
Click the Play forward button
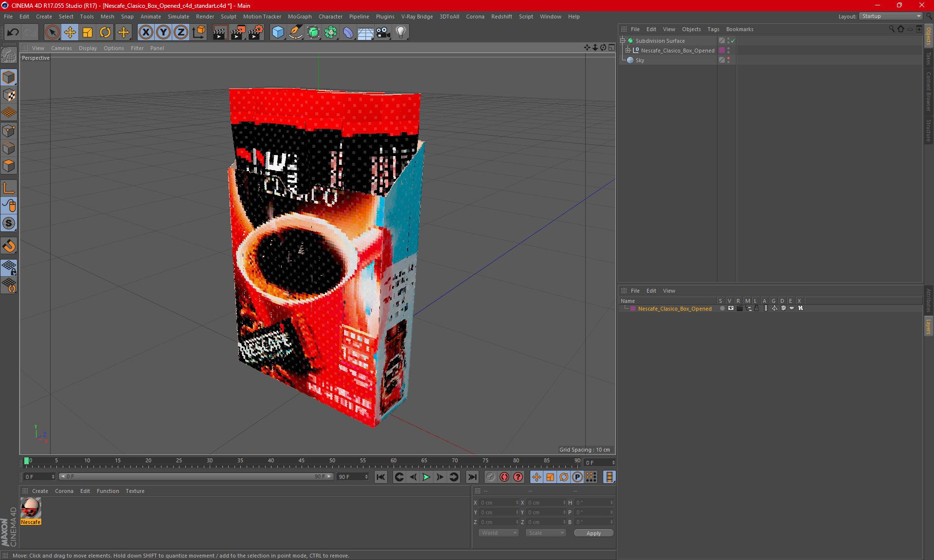pyautogui.click(x=426, y=477)
